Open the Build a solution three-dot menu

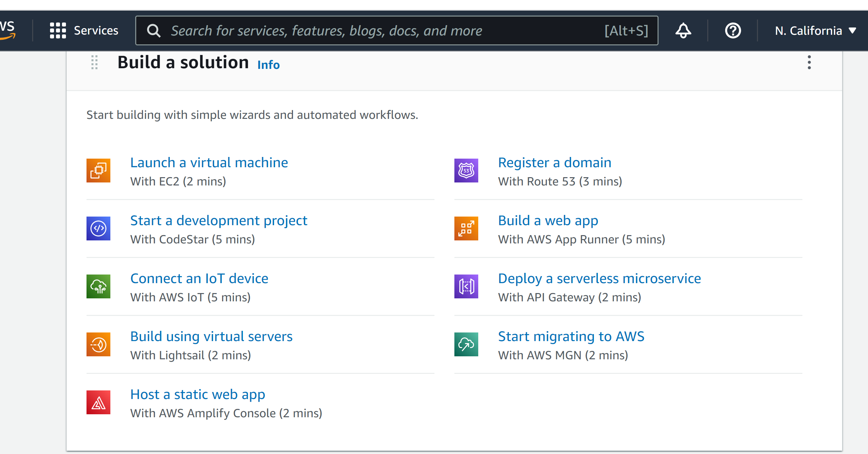point(809,62)
